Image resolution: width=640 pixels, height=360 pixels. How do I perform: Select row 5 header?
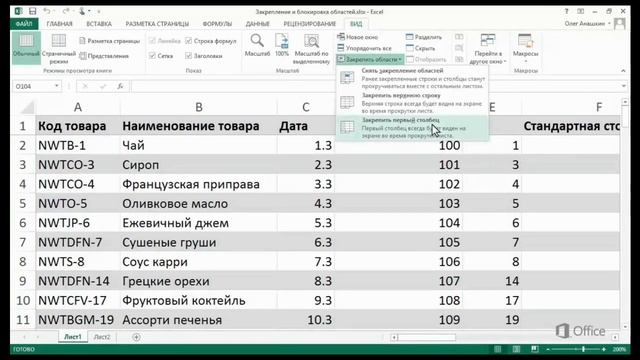22,204
